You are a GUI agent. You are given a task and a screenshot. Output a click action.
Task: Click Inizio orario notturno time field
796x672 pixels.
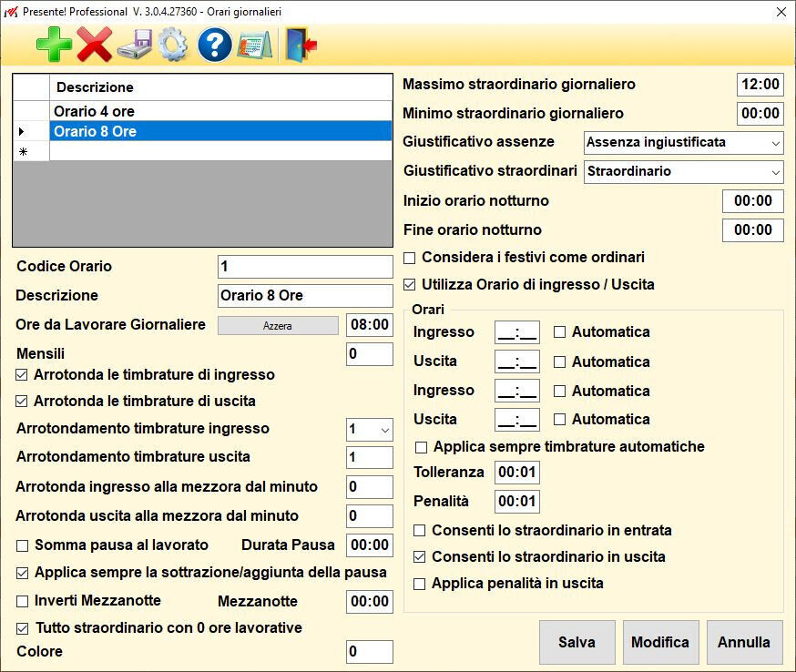[x=753, y=201]
